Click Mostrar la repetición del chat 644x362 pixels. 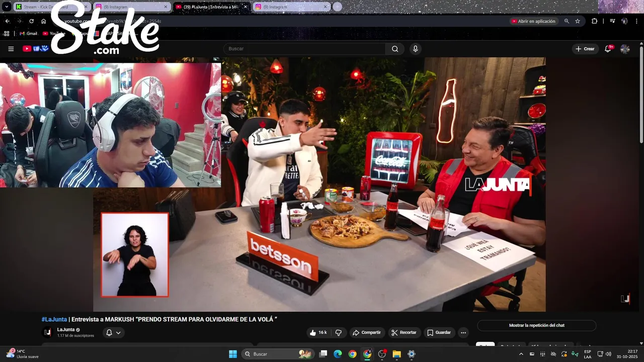point(537,325)
